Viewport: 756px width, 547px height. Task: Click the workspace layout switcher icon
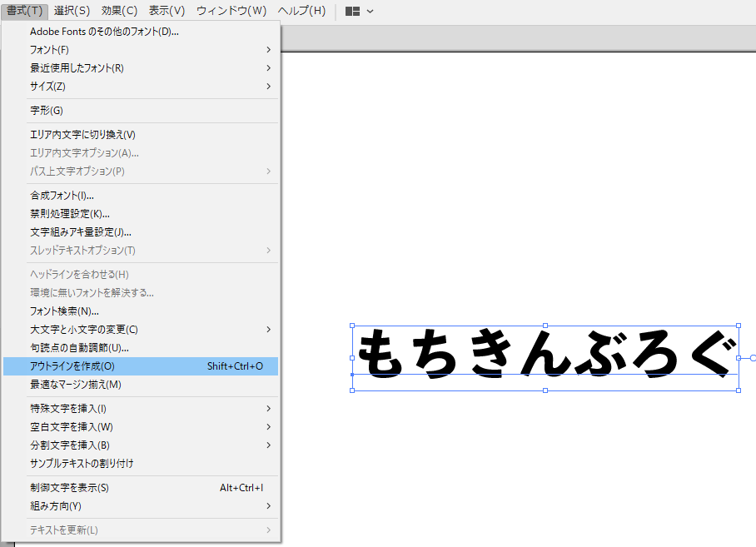tap(352, 11)
